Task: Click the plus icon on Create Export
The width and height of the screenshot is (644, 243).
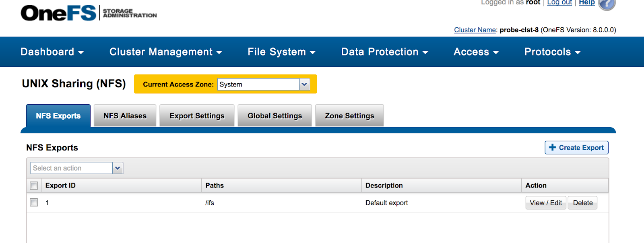Action: pyautogui.click(x=552, y=147)
